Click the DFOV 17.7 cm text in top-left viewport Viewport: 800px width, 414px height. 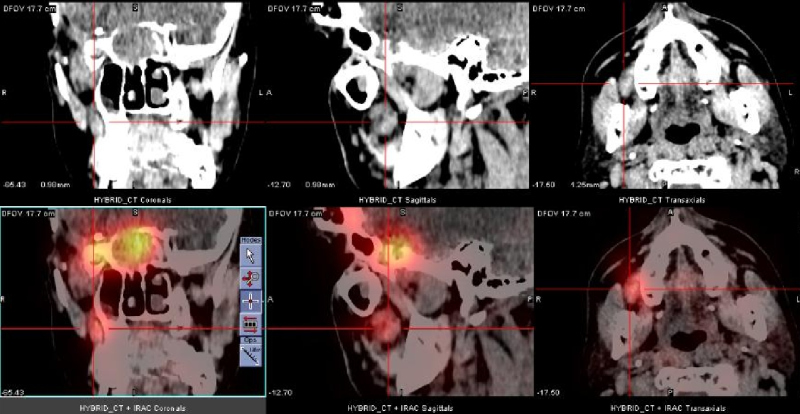coord(27,7)
